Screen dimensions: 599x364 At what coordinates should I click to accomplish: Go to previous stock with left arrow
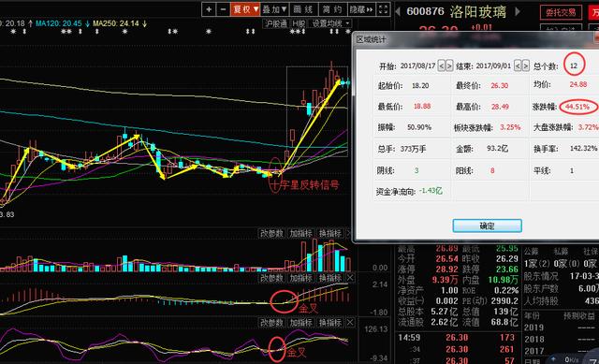pyautogui.click(x=398, y=11)
